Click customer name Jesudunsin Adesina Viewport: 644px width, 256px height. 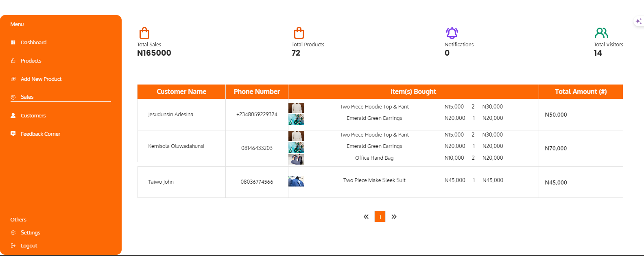pos(170,114)
